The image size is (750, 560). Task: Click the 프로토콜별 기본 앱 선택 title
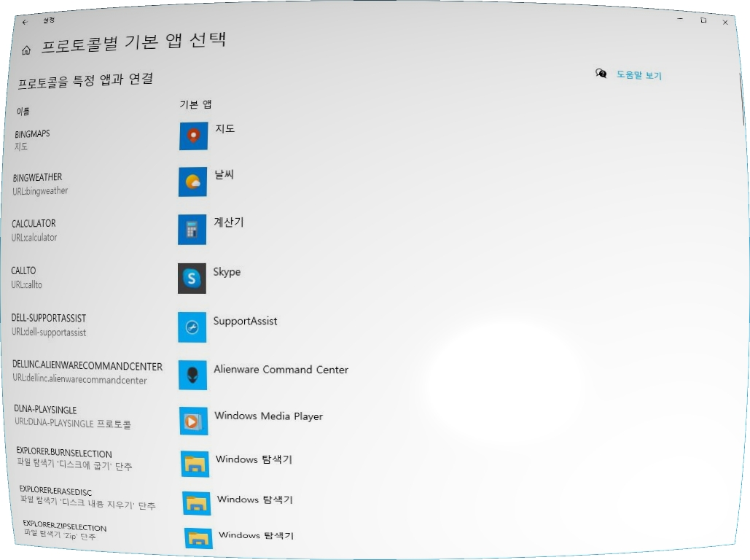click(x=134, y=42)
